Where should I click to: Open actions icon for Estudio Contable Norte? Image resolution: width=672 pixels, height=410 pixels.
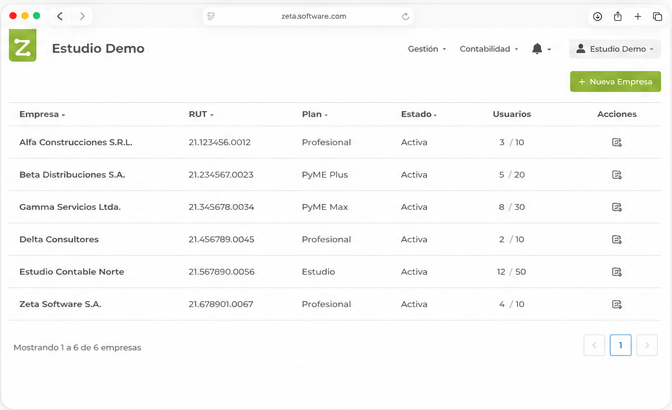[x=617, y=272]
